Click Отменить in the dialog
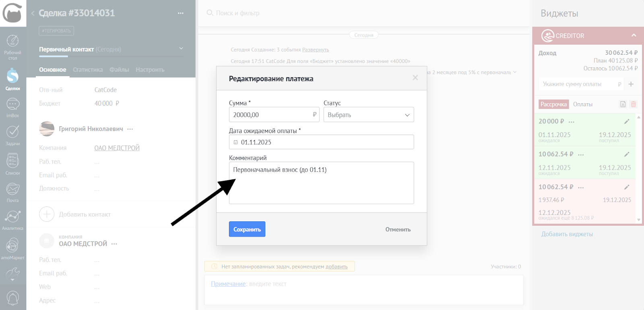Screen dimensions: 644x310 pyautogui.click(x=398, y=229)
